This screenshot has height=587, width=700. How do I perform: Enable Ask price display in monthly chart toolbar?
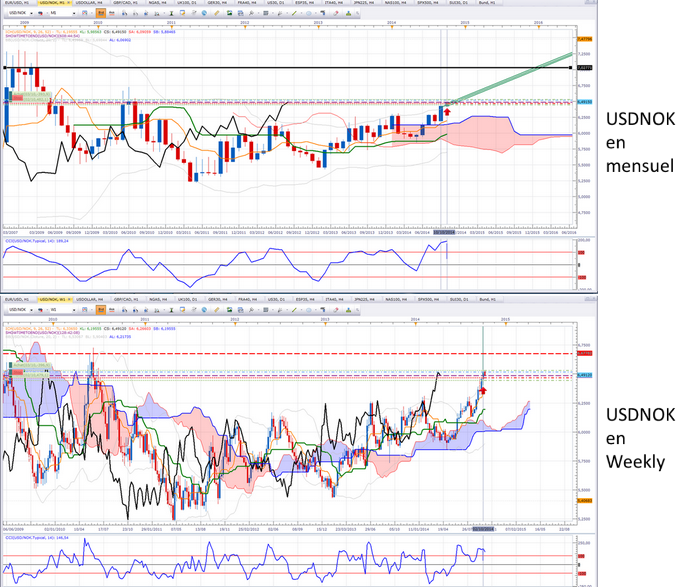click(x=112, y=13)
